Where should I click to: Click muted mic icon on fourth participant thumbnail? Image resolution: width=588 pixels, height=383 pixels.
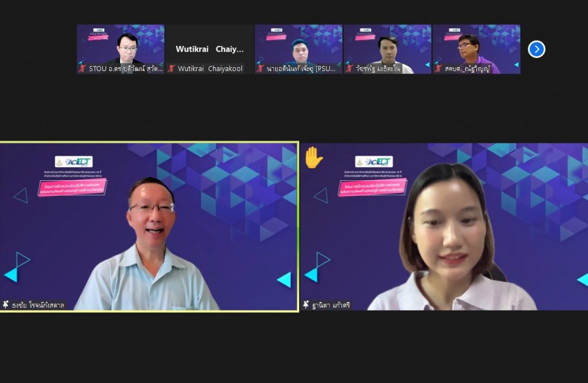349,68
